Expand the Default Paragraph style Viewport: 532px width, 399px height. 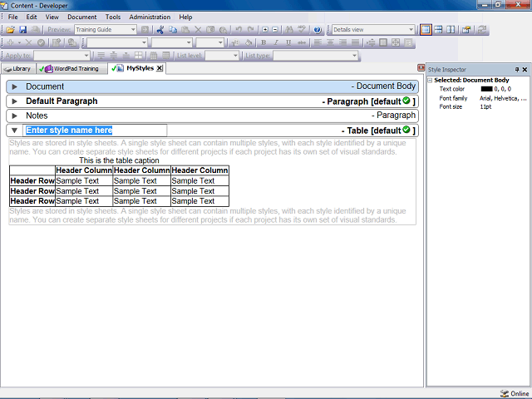(15, 101)
